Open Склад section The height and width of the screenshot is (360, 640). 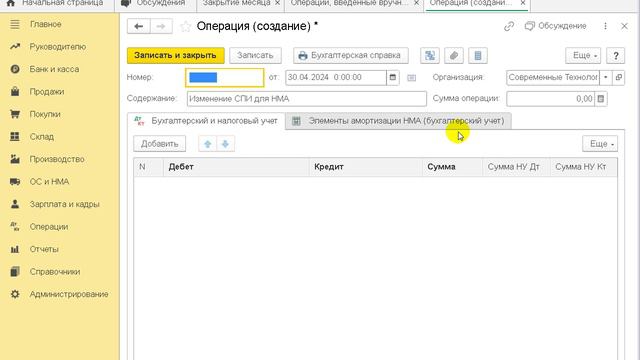pyautogui.click(x=41, y=137)
